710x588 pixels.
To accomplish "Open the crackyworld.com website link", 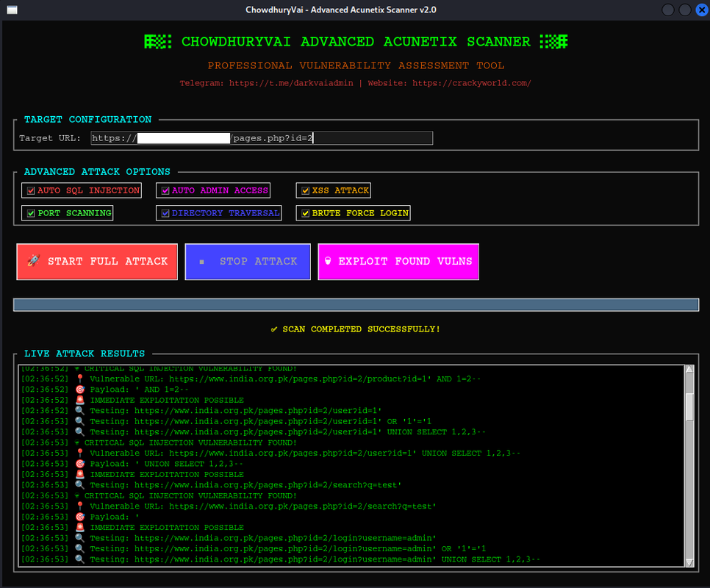I will (471, 83).
